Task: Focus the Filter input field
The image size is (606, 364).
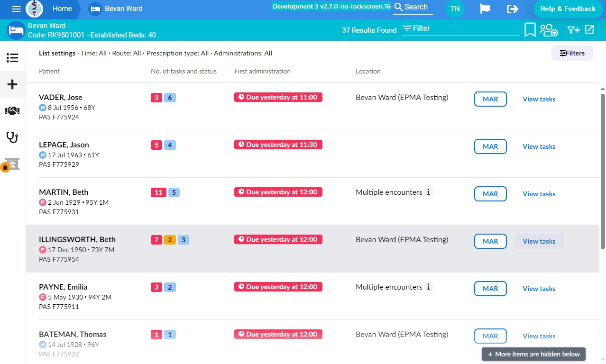Action: click(461, 28)
